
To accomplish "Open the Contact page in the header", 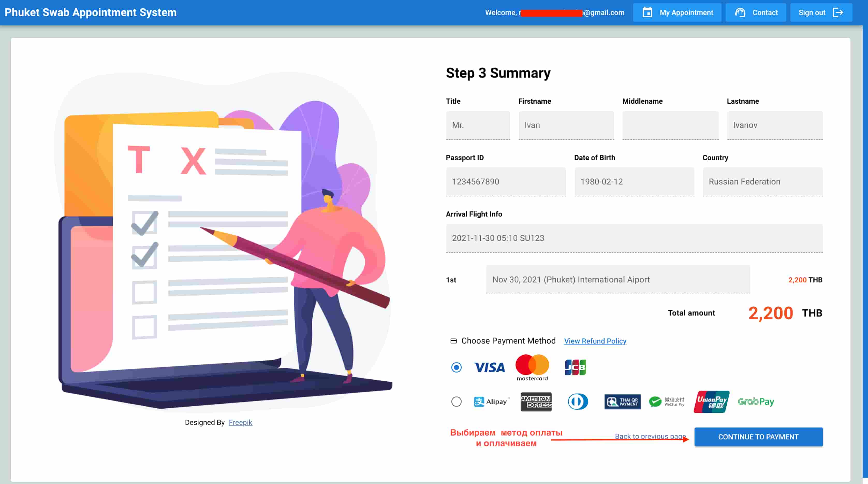I will point(756,12).
